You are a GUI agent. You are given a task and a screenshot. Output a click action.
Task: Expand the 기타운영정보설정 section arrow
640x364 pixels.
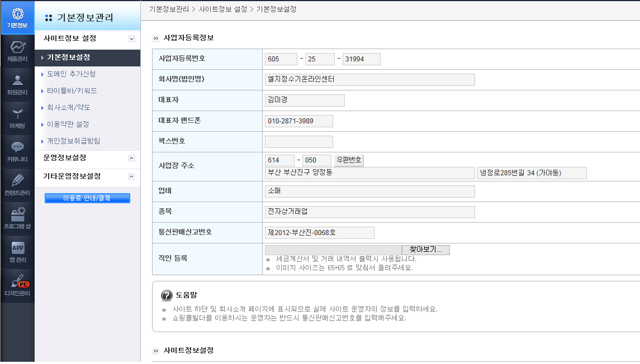pos(131,176)
